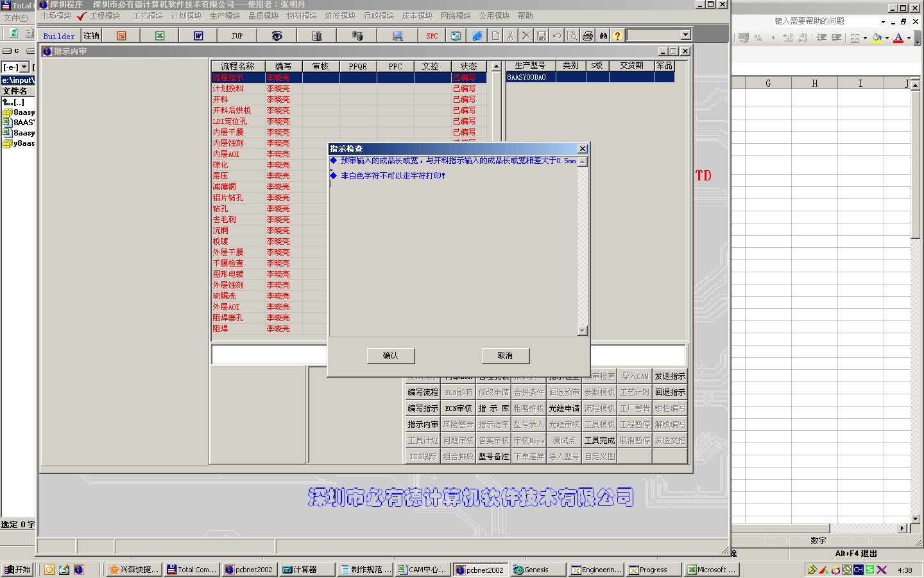Click the 开始 Start button
This screenshot has height=578, width=924.
point(18,570)
